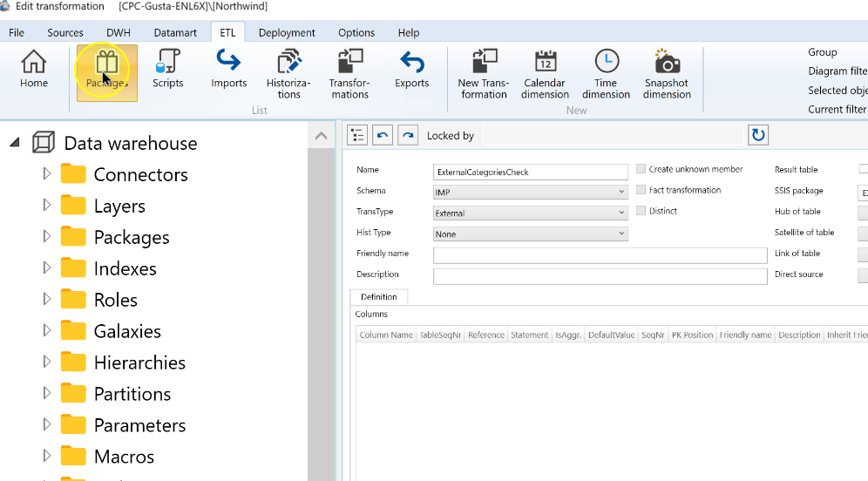868x481 pixels.
Task: Open the Packages list button
Action: [x=107, y=72]
